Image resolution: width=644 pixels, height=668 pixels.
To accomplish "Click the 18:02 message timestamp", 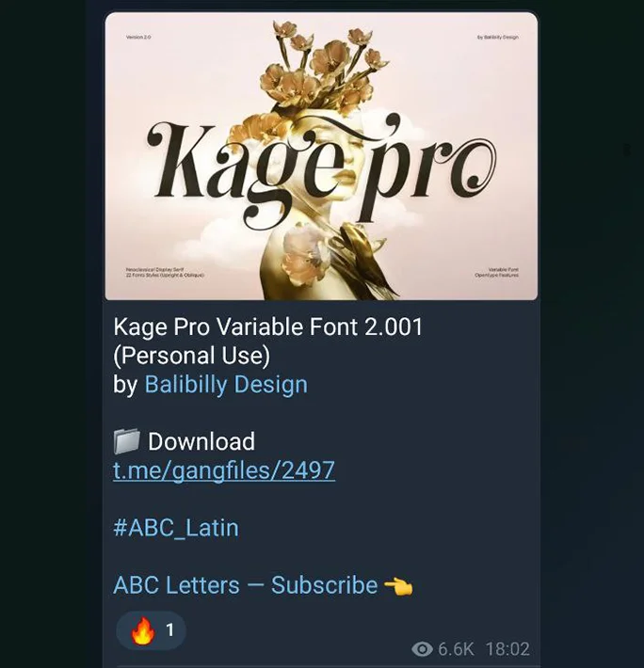I will (507, 649).
